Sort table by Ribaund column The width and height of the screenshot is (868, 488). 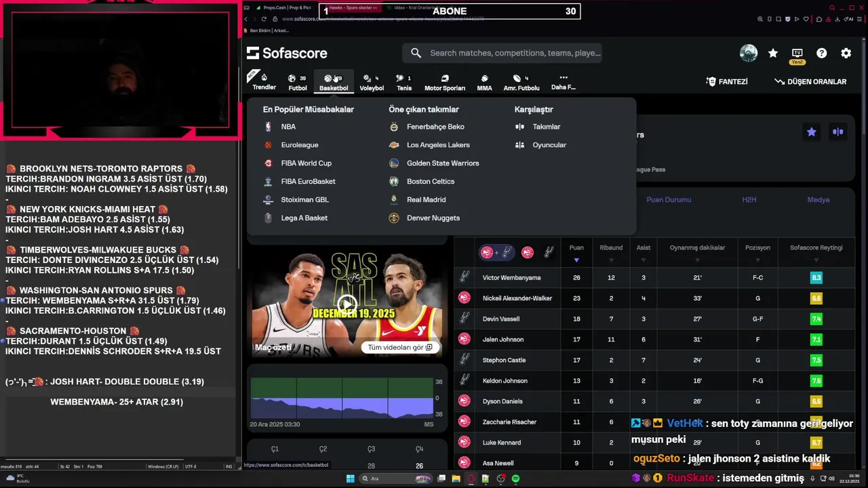tap(611, 252)
